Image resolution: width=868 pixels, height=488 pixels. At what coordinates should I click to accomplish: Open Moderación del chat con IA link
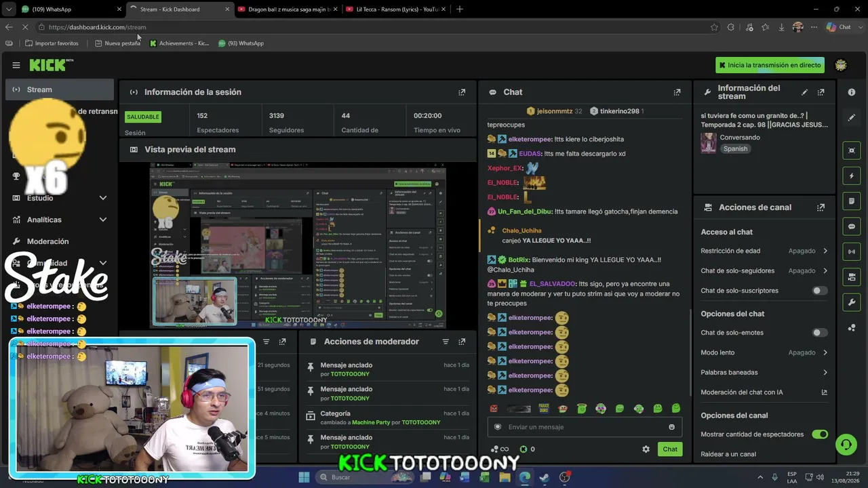pyautogui.click(x=764, y=392)
